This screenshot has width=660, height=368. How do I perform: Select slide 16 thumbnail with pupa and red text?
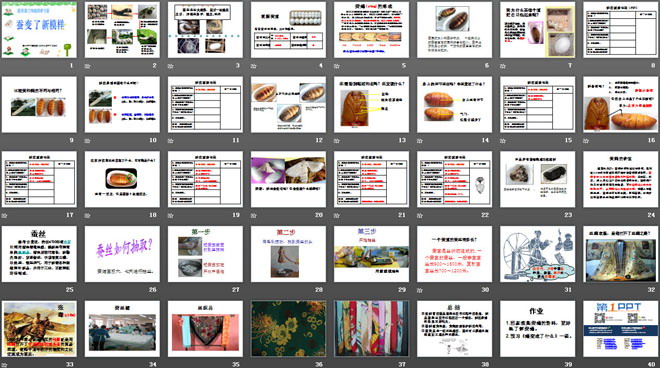(621, 105)
